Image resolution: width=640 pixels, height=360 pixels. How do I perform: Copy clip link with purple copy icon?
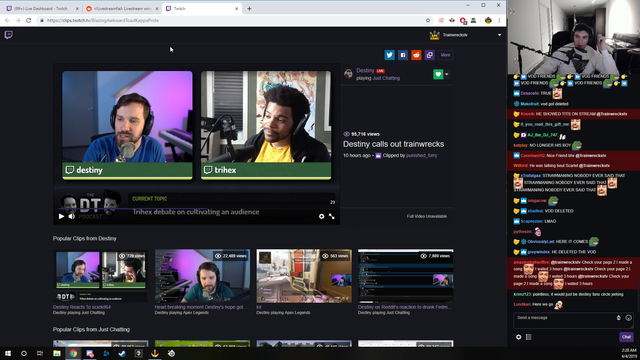[429, 55]
